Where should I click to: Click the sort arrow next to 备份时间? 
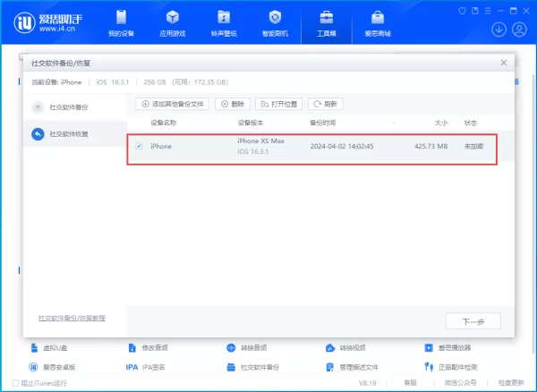pyautogui.click(x=394, y=123)
